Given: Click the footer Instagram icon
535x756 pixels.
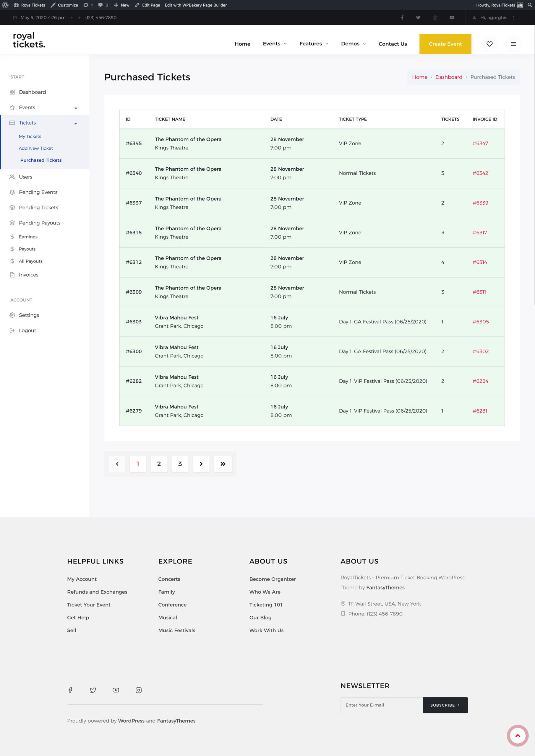Looking at the screenshot, I should pyautogui.click(x=138, y=690).
